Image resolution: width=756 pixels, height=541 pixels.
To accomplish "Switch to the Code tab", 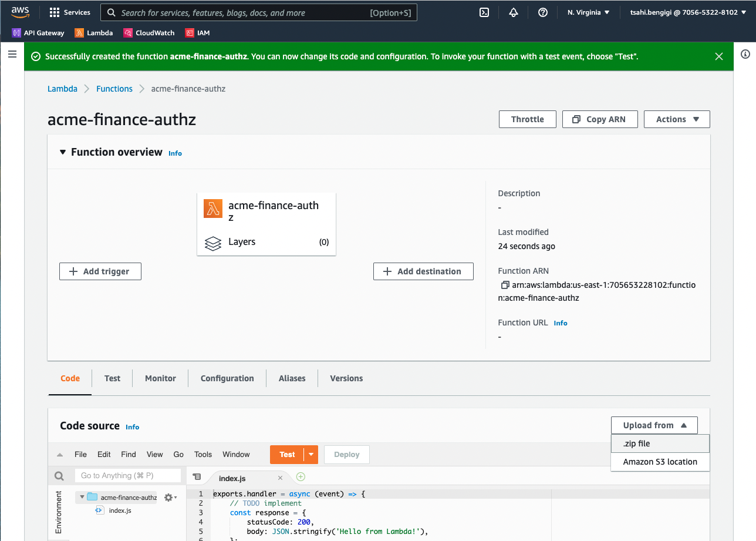I will coord(70,378).
